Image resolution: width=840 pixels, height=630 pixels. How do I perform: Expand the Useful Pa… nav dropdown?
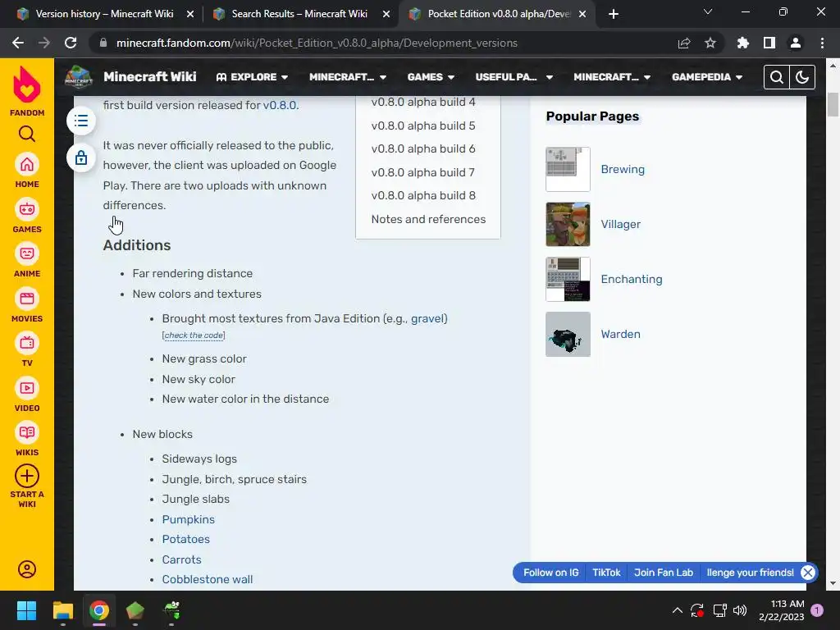514,77
